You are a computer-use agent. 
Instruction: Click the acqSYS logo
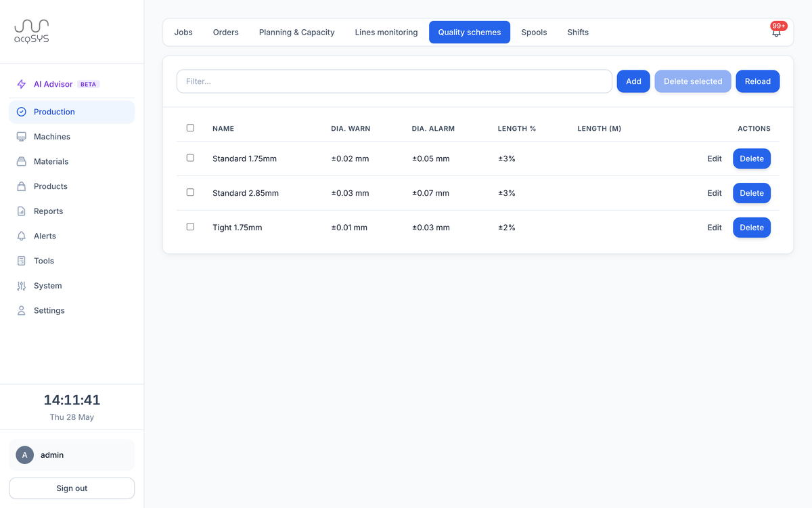[x=32, y=31]
